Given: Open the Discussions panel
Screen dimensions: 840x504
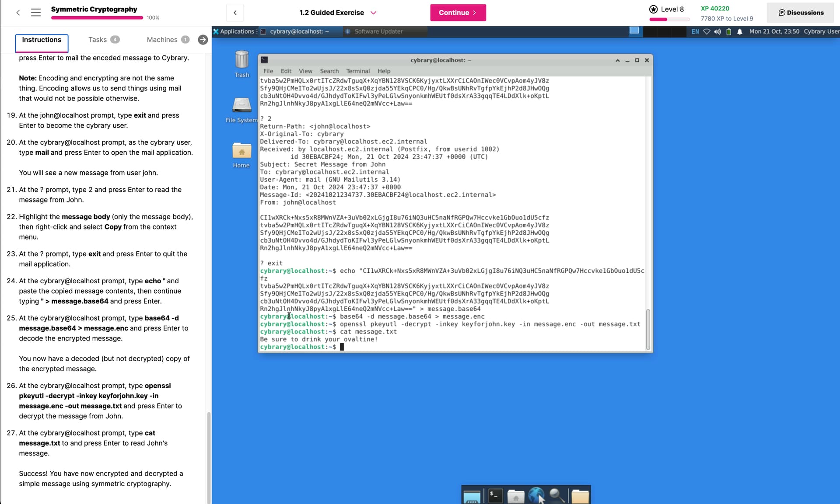Looking at the screenshot, I should pos(801,13).
